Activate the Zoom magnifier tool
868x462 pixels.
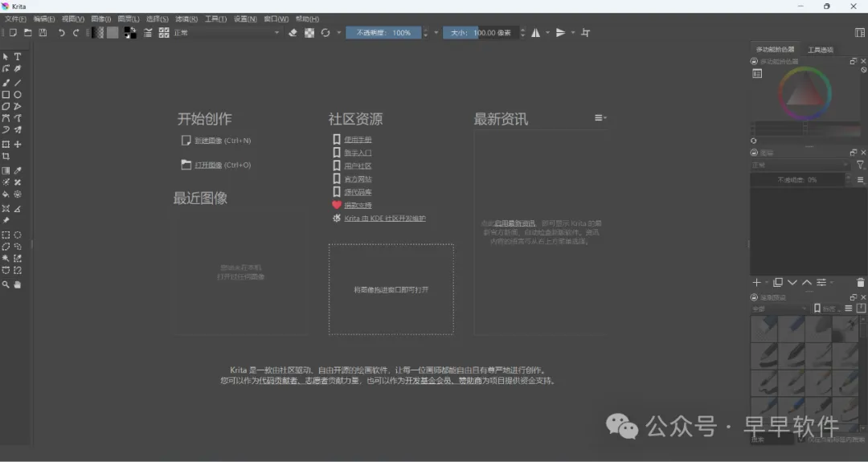[x=6, y=284]
